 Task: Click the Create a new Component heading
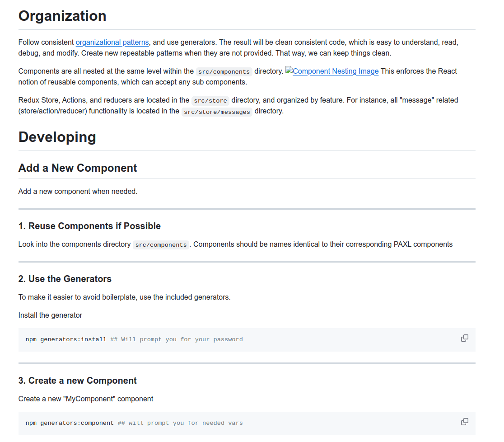(78, 381)
